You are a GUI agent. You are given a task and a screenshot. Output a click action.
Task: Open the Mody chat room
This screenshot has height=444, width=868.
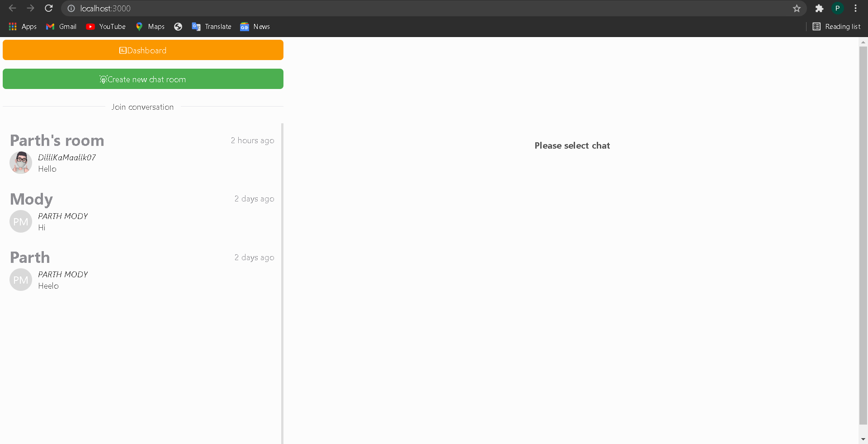[142, 212]
